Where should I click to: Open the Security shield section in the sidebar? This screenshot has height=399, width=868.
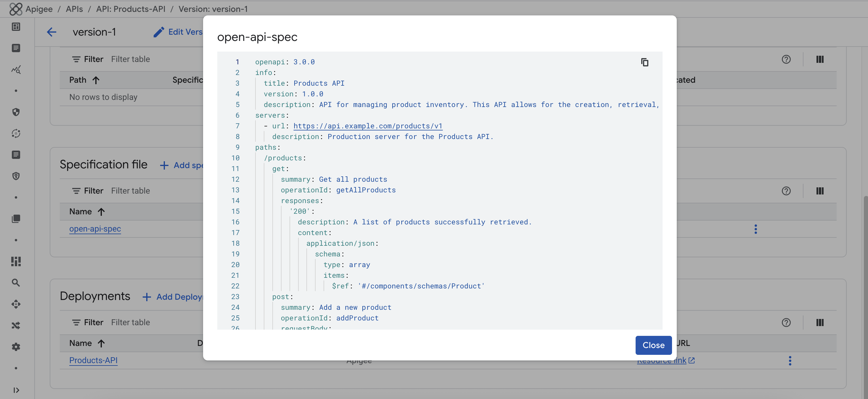coord(16,112)
